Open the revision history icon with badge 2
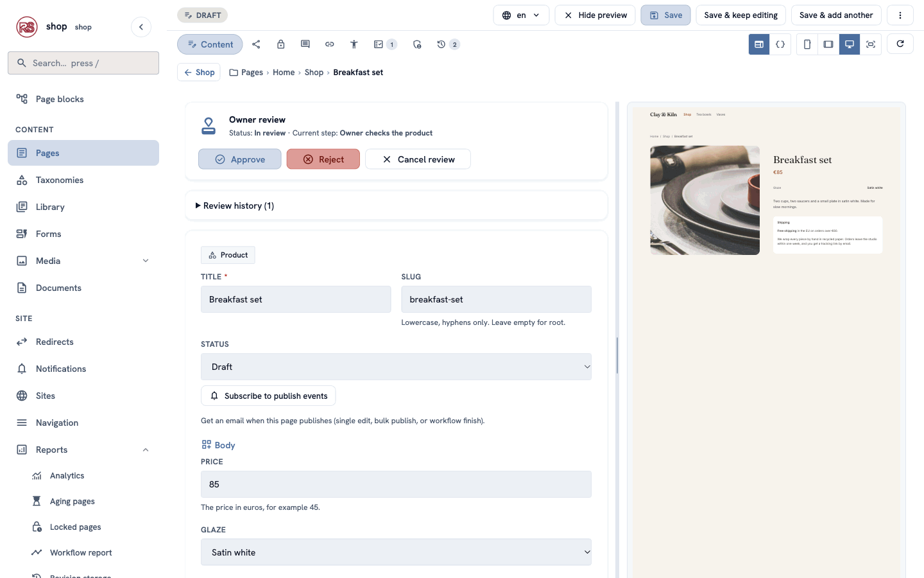Image resolution: width=924 pixels, height=578 pixels. (x=448, y=44)
